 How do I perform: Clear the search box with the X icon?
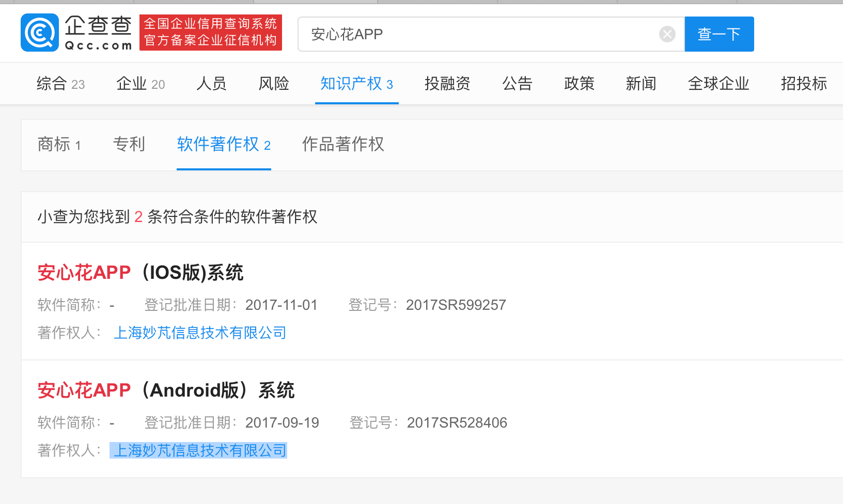click(667, 34)
